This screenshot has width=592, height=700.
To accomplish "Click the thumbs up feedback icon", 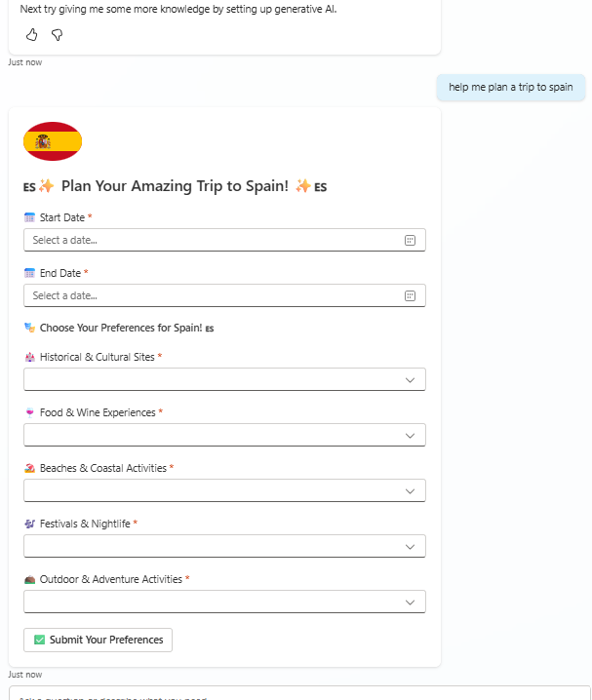I will 31,35.
